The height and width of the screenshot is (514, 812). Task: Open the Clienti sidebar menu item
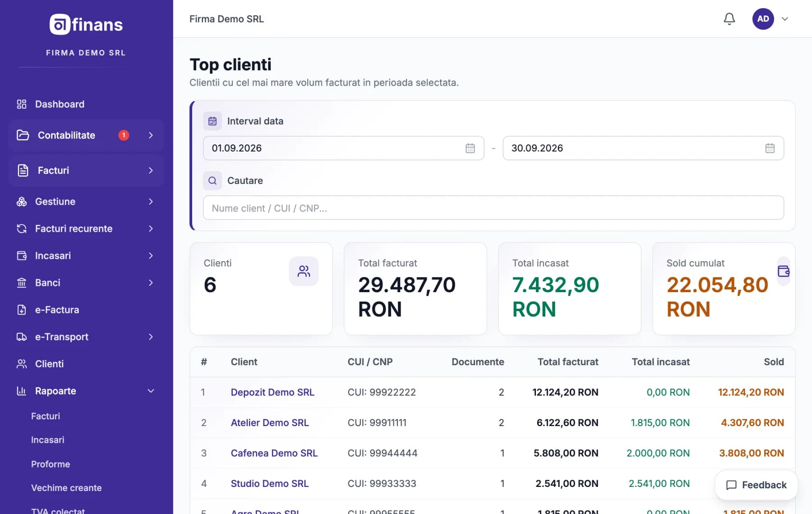(86, 364)
